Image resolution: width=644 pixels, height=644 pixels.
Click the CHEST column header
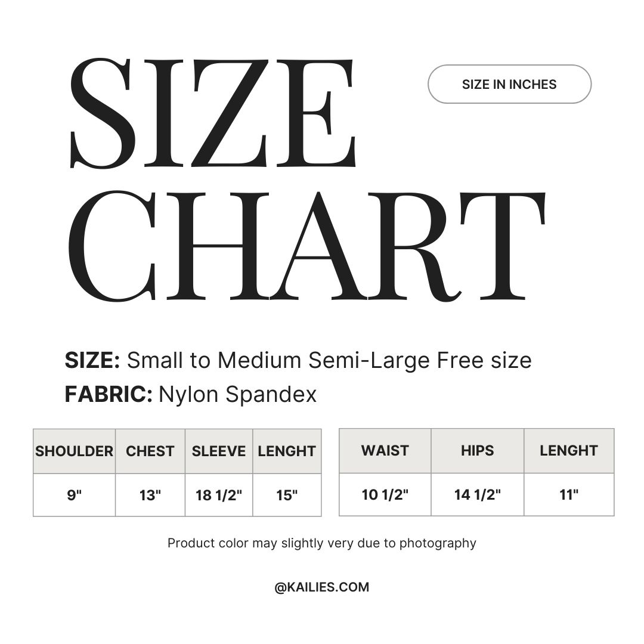pyautogui.click(x=150, y=451)
